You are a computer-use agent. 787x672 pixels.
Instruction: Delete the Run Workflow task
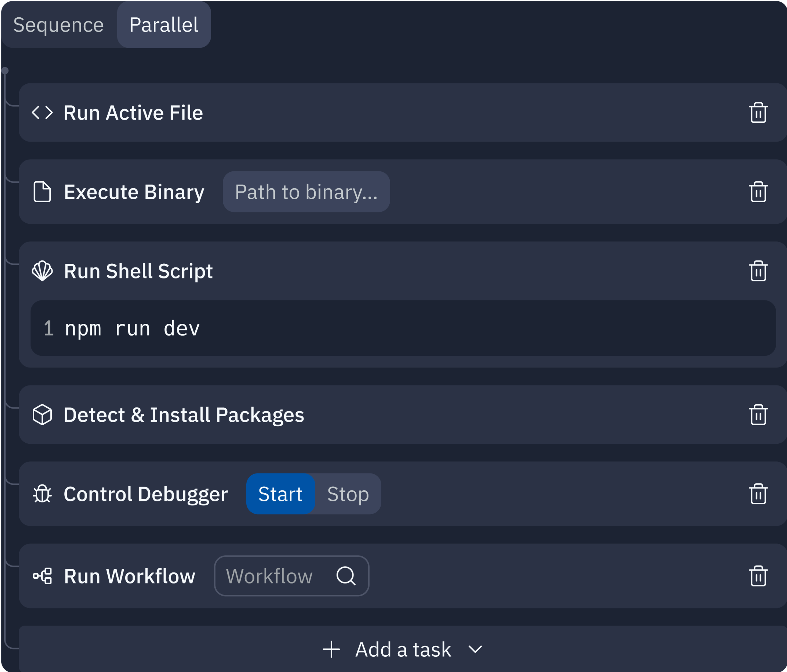[758, 576]
